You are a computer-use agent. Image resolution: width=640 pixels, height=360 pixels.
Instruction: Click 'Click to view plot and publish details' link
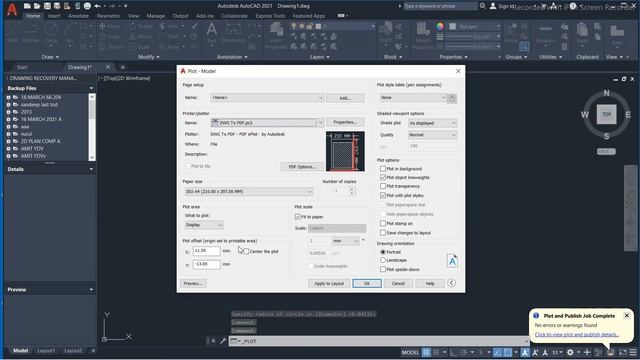tap(576, 335)
